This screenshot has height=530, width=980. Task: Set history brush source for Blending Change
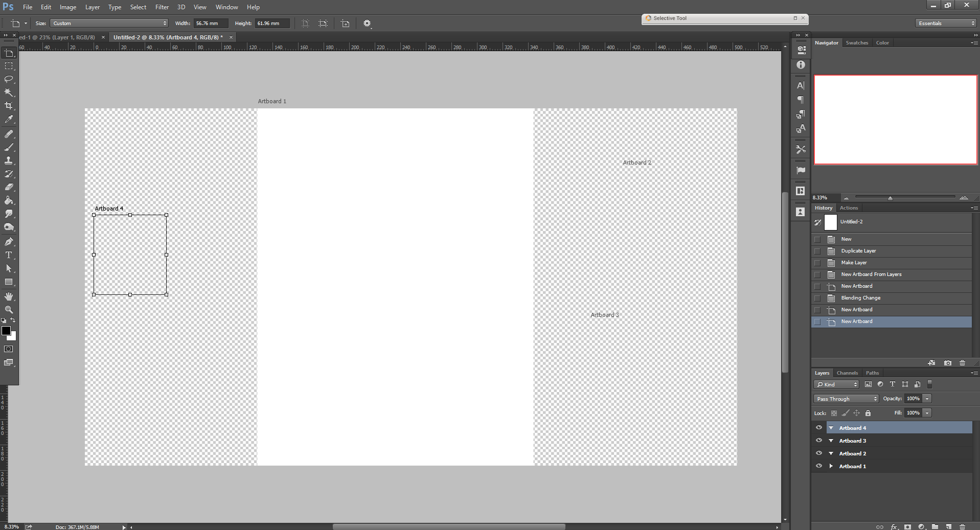[817, 298]
